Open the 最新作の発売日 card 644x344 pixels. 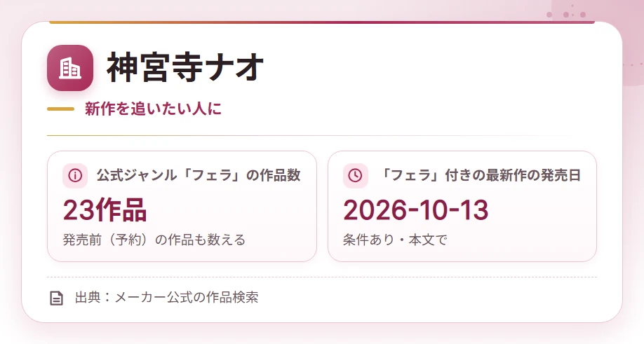point(462,206)
